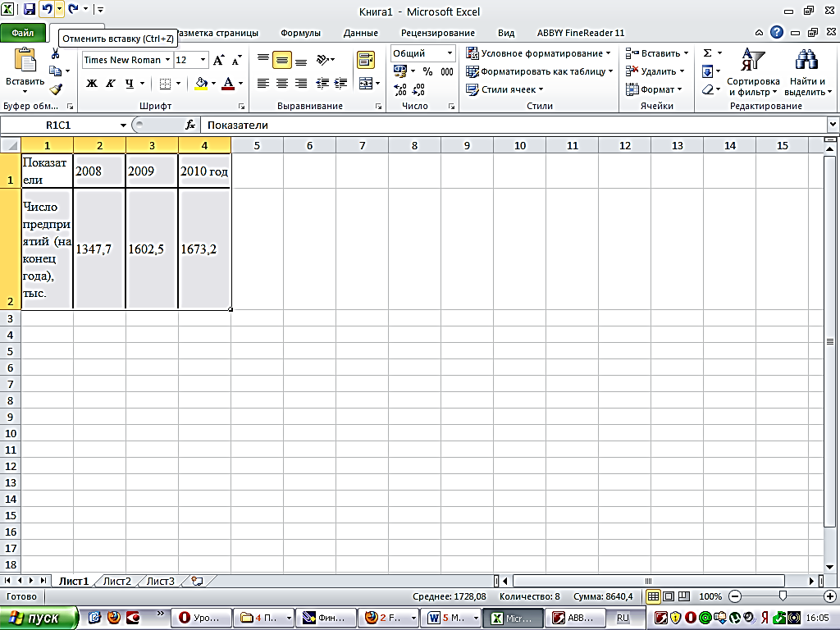Increase decimal places icon
The height and width of the screenshot is (630, 840).
(x=400, y=89)
